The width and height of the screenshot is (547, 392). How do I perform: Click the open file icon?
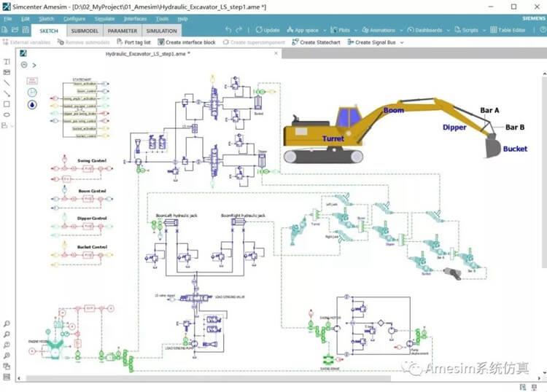[x=15, y=30]
